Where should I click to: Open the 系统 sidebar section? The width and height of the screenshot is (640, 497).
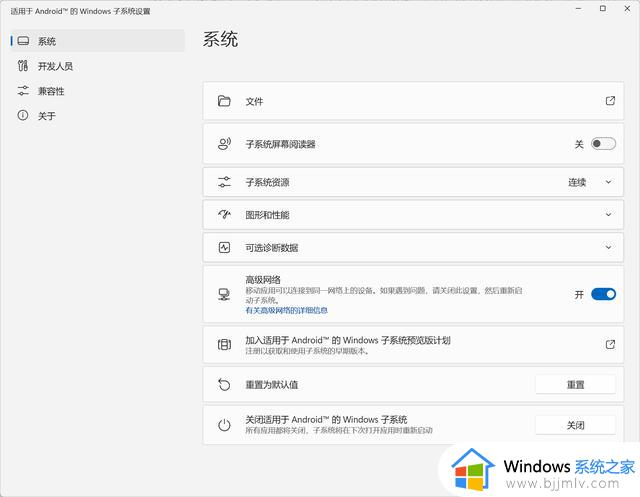click(98, 41)
